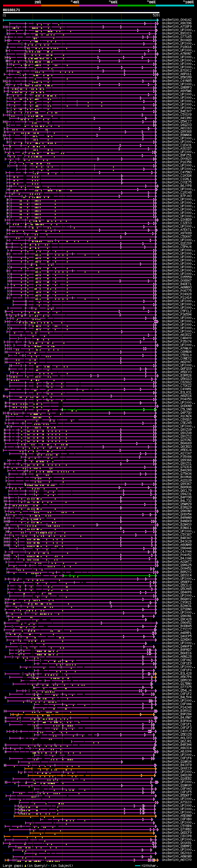Select the UniRef100_Q7Q3C6 label
Screen dimensions: 197x868
click(177, 467)
